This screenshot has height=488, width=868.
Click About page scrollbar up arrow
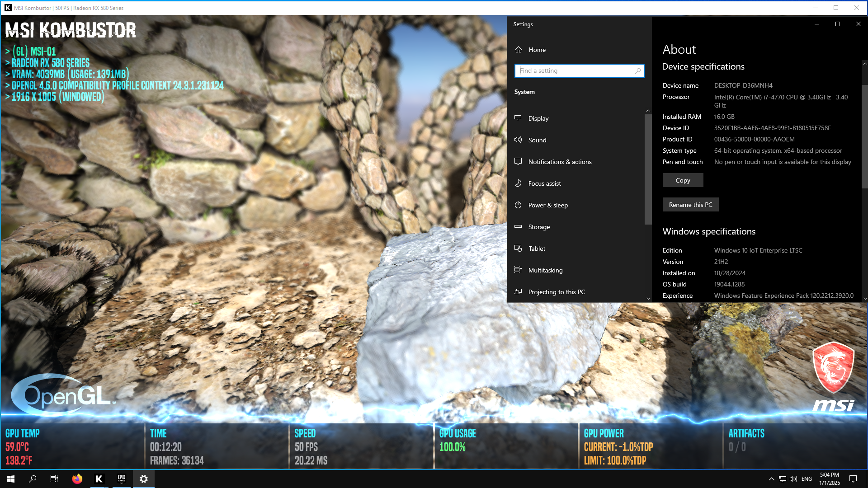click(x=865, y=64)
